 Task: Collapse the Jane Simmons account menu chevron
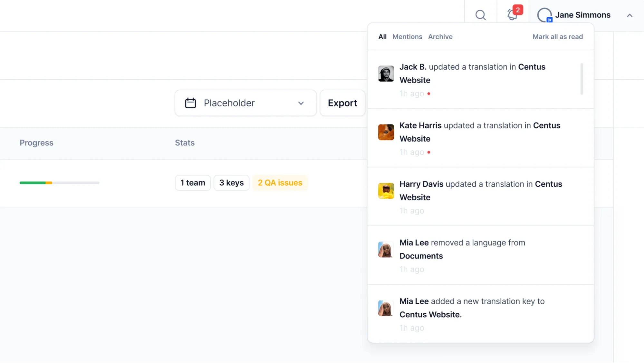pyautogui.click(x=630, y=15)
